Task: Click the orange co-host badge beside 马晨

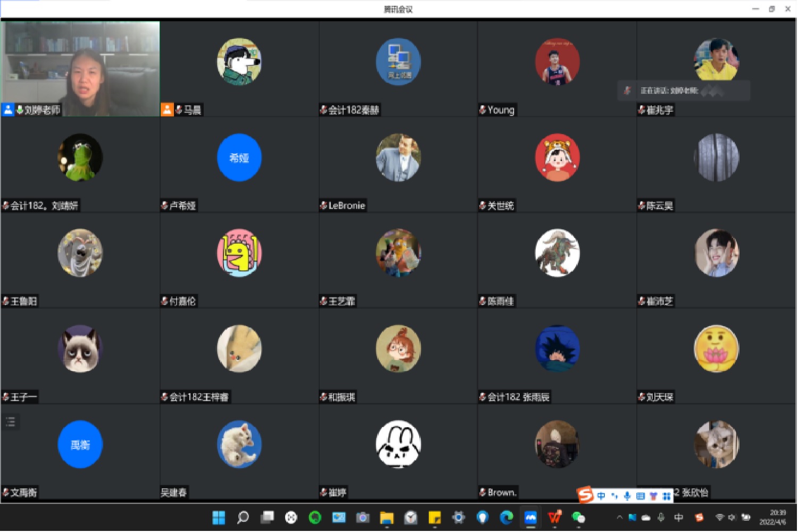Action: [167, 110]
